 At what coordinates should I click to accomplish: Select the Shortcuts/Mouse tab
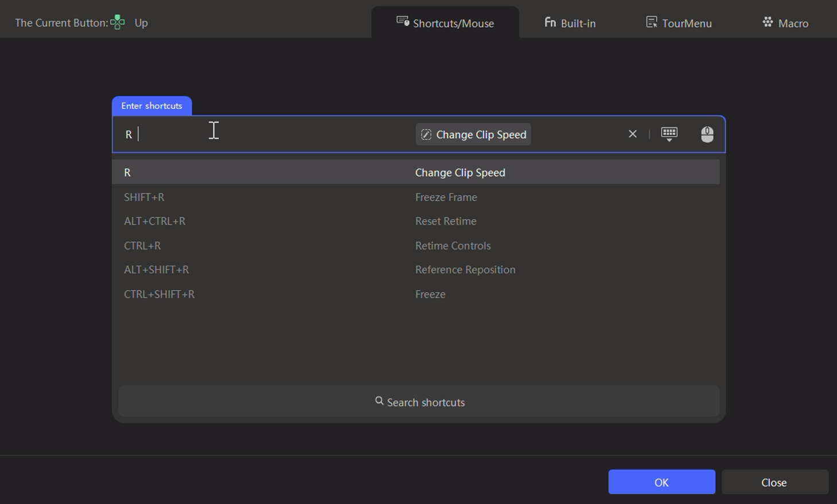pos(445,23)
